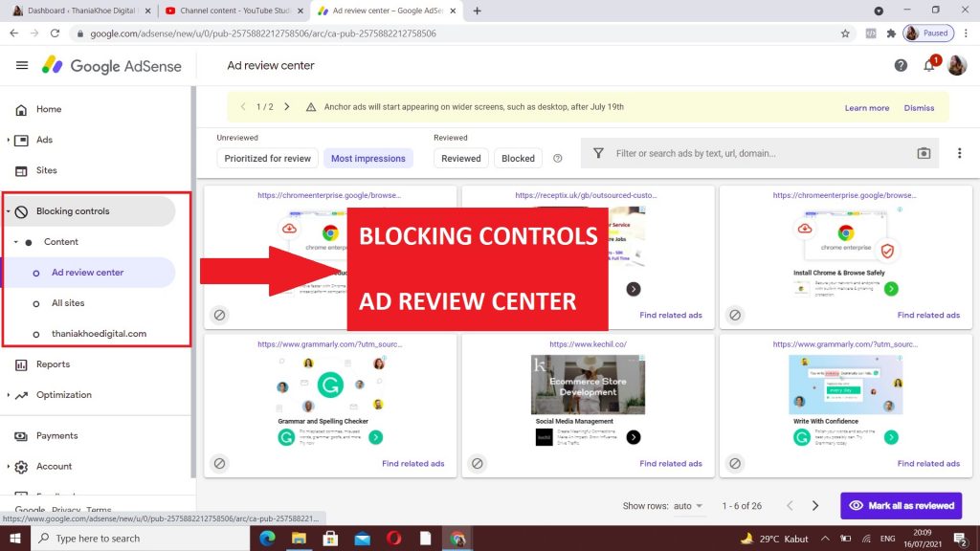Image resolution: width=980 pixels, height=551 pixels.
Task: Open the Show rows auto dropdown
Action: 688,506
